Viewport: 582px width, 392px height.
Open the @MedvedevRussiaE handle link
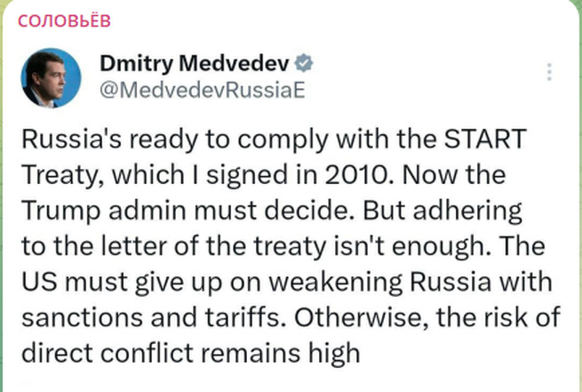pos(203,90)
